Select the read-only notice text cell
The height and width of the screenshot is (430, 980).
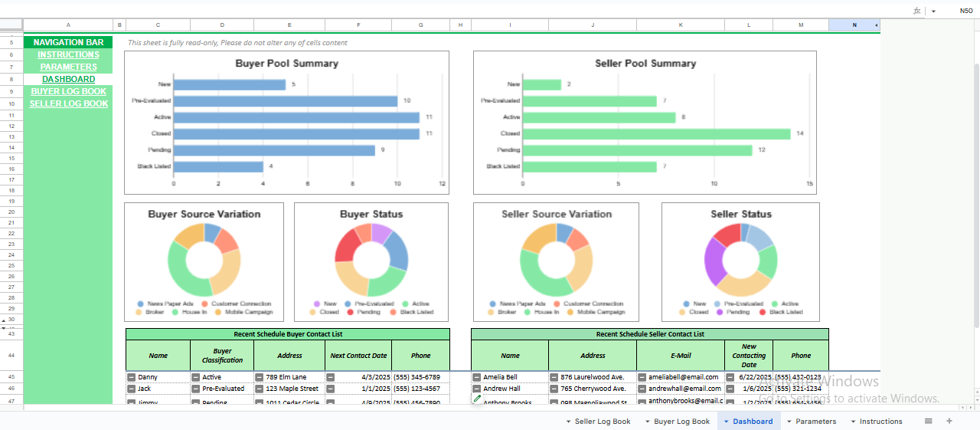(237, 43)
